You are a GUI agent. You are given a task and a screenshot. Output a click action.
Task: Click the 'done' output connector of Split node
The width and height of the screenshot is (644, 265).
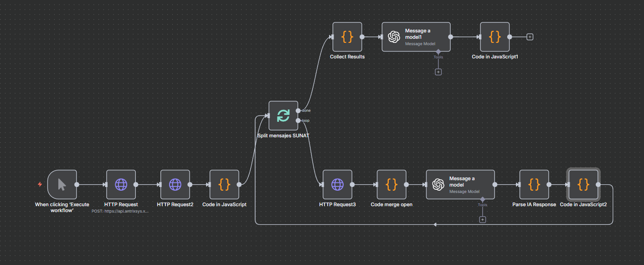coord(298,110)
